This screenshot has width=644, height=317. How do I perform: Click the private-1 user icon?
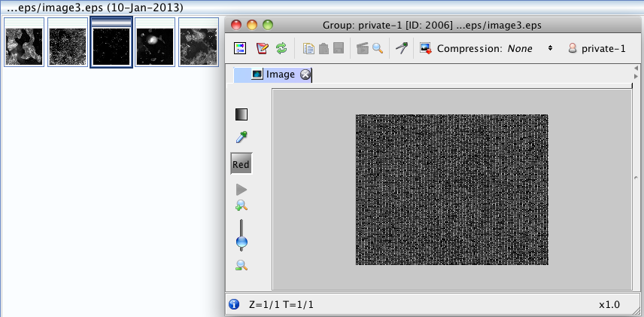[x=572, y=48]
